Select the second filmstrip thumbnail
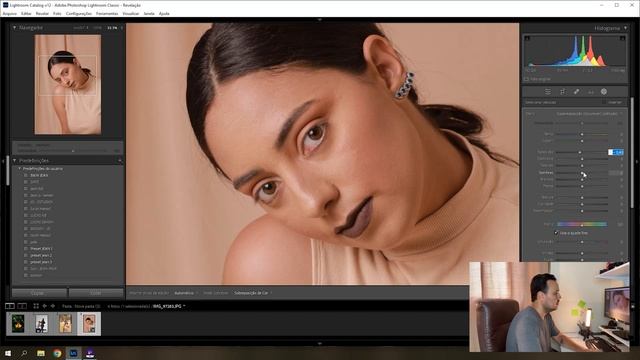640x360 pixels. point(41,324)
